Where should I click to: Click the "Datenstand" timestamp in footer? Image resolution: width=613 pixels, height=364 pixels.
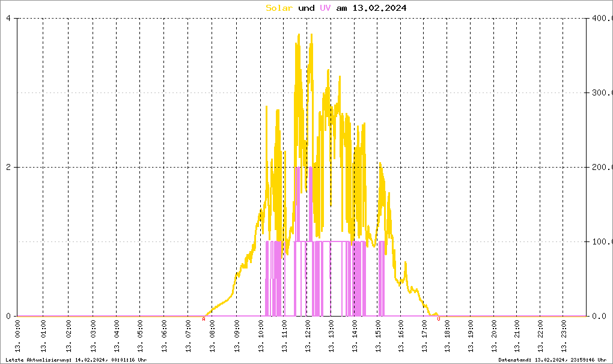tap(553, 359)
